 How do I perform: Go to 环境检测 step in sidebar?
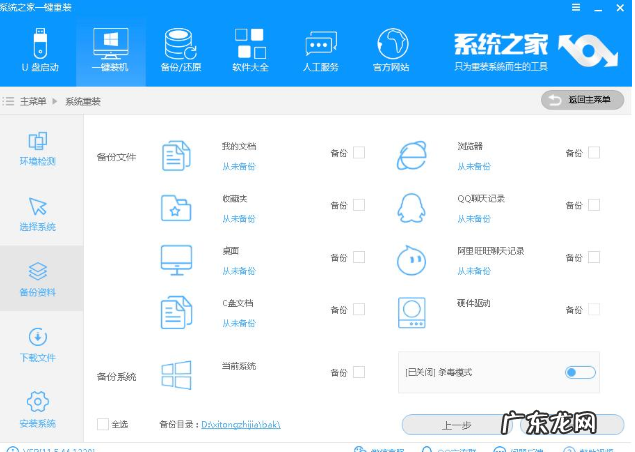click(38, 148)
